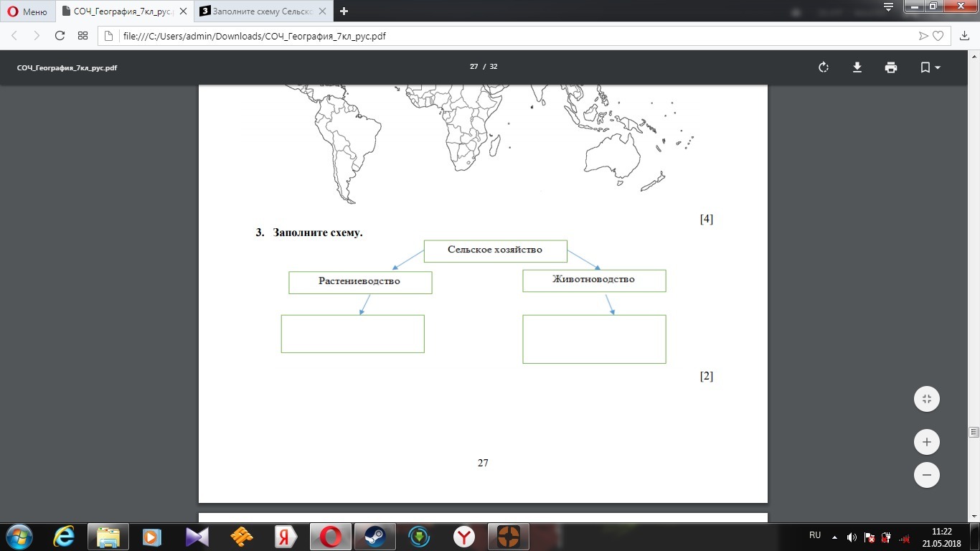Open Steam from the taskbar

tap(374, 537)
